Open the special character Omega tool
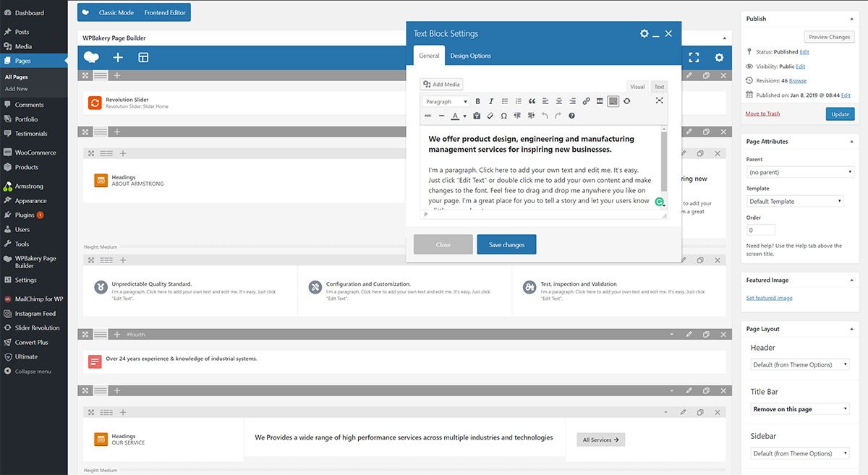 (504, 116)
